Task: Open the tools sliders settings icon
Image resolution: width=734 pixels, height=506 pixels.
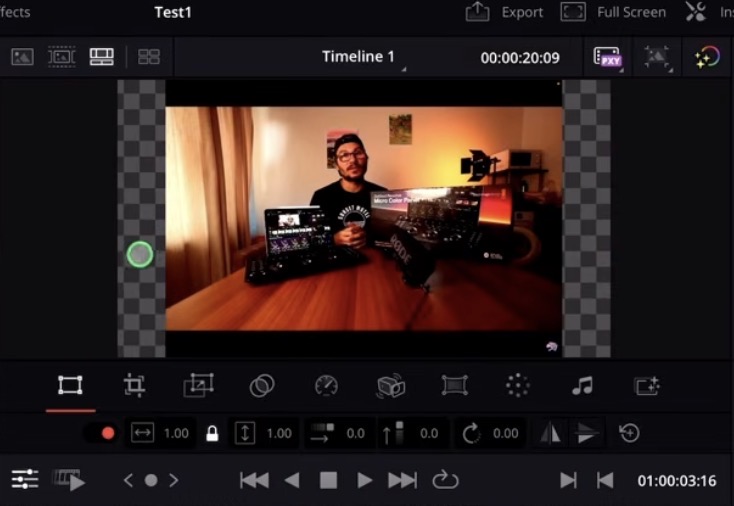Action: click(25, 479)
